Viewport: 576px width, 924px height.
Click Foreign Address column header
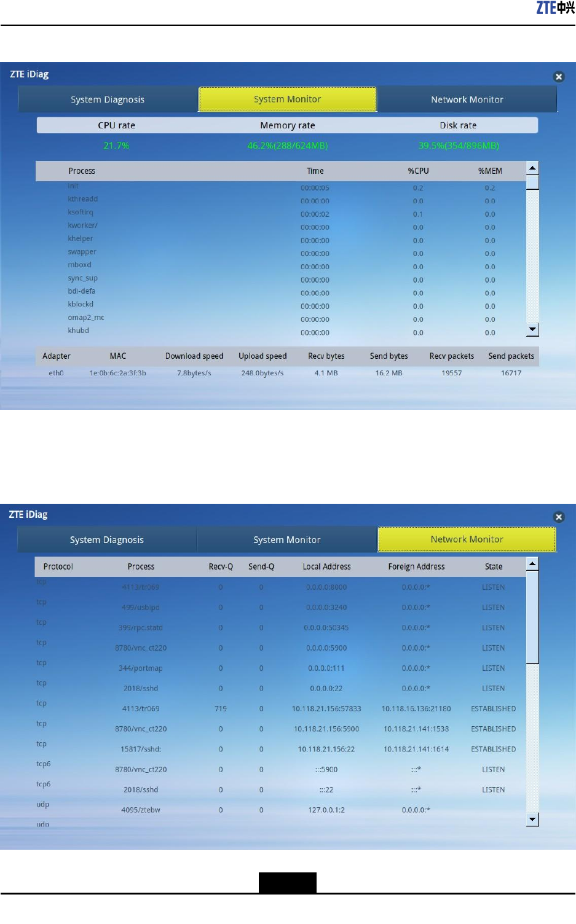(416, 566)
